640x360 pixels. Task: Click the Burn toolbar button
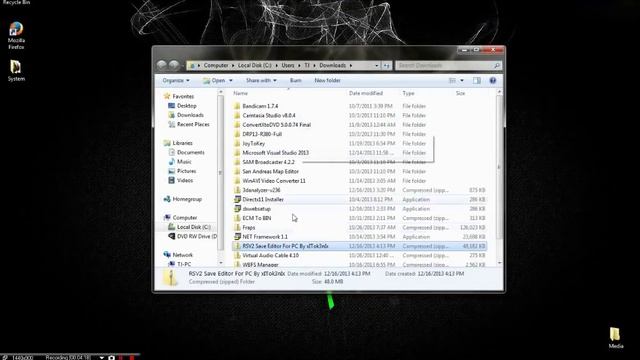point(296,80)
